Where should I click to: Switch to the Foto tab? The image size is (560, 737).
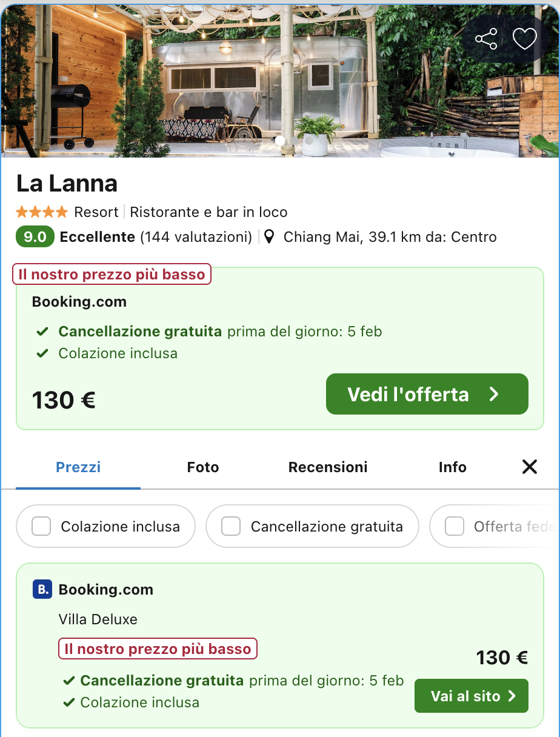pos(202,467)
